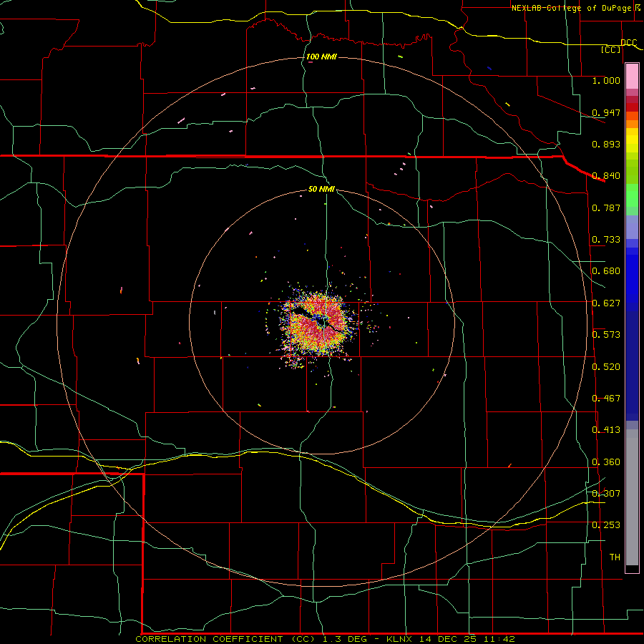644x644 pixels.
Task: Click the 0.360 scale value
Action: coord(606,462)
